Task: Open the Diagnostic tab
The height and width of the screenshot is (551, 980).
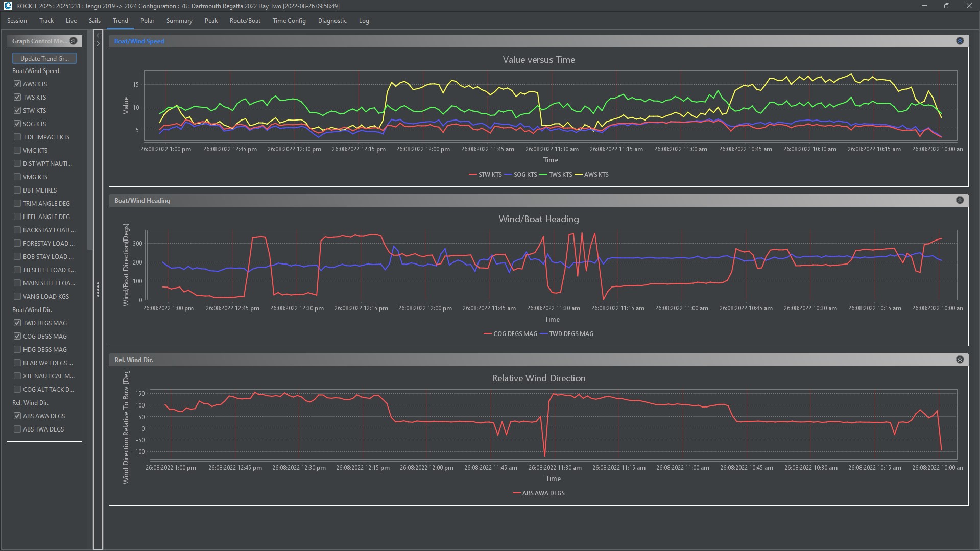Action: (332, 21)
